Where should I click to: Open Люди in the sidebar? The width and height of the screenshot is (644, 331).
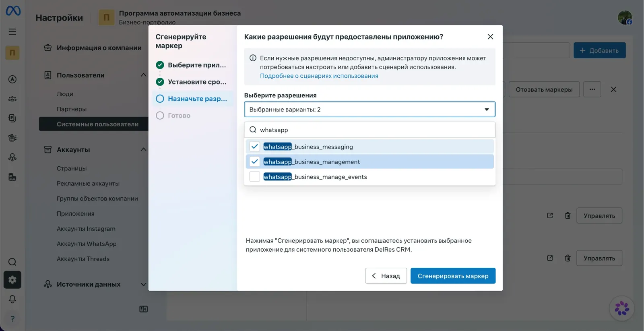[x=65, y=94]
